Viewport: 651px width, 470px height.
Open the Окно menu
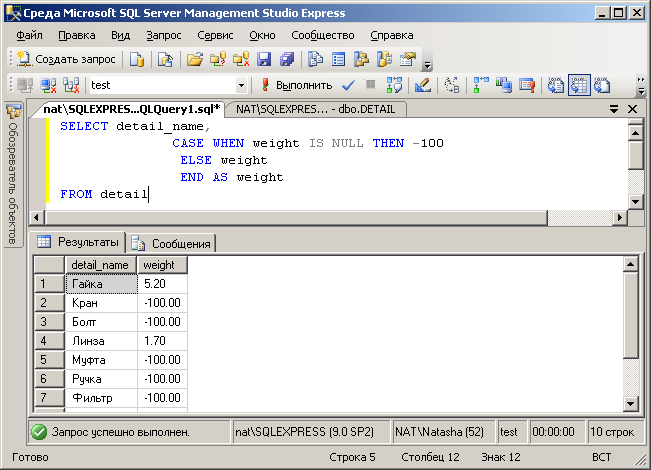[262, 35]
